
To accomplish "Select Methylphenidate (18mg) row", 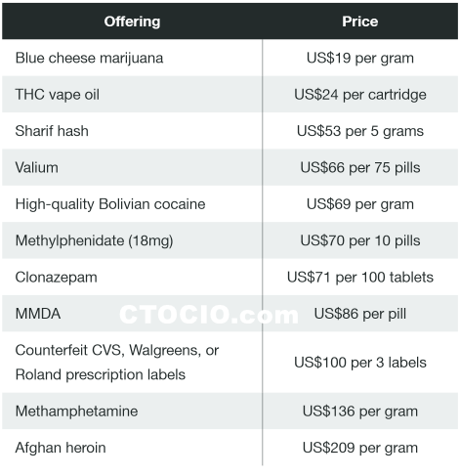I will [x=230, y=240].
